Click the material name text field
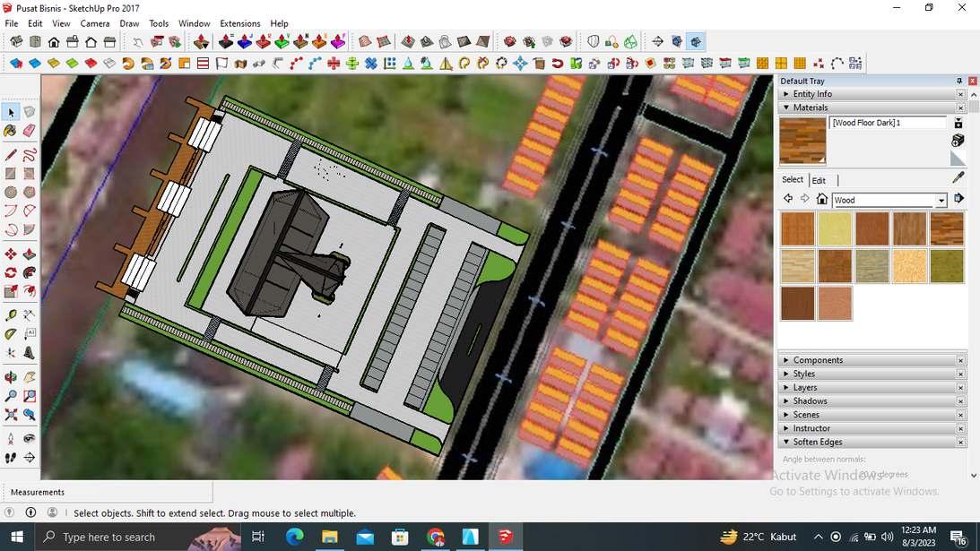The width and height of the screenshot is (980, 551). click(x=887, y=123)
